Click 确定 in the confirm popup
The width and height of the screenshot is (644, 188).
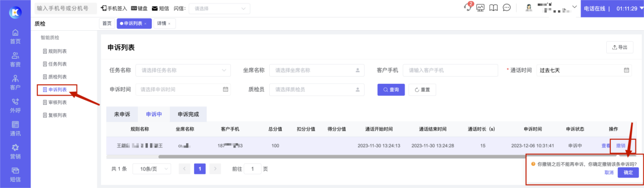pos(628,172)
